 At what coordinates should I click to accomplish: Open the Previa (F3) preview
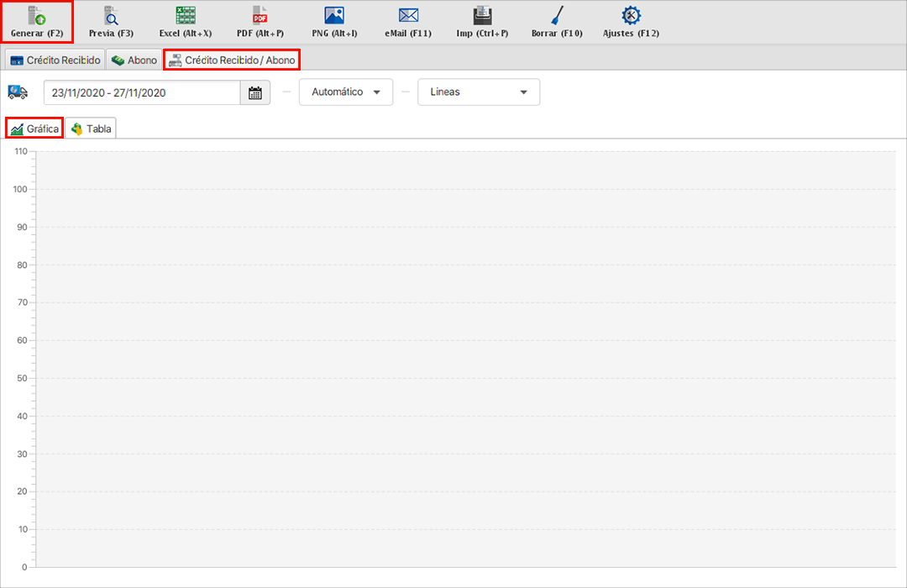coord(111,16)
